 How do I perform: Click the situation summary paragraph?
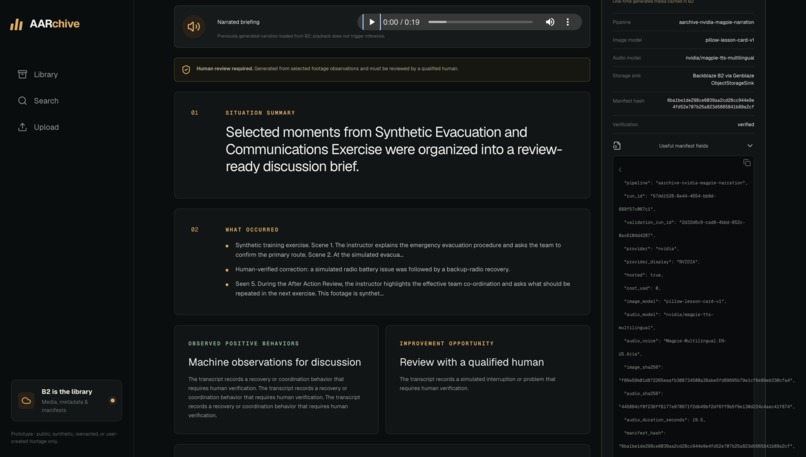coord(394,150)
